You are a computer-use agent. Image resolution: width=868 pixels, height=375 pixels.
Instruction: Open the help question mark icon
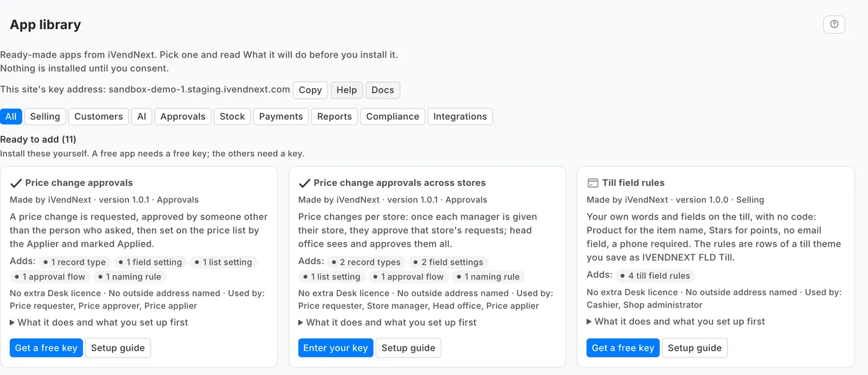[x=834, y=24]
